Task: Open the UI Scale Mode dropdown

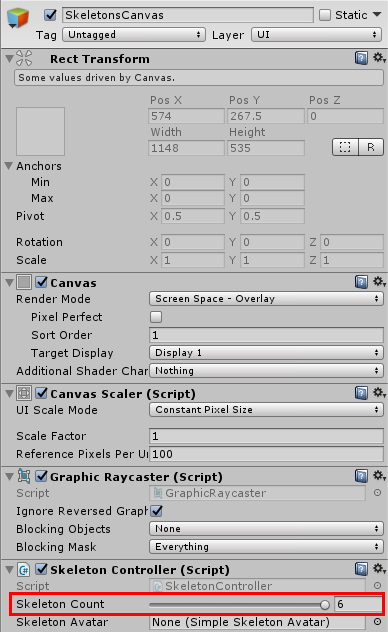Action: pyautogui.click(x=266, y=410)
